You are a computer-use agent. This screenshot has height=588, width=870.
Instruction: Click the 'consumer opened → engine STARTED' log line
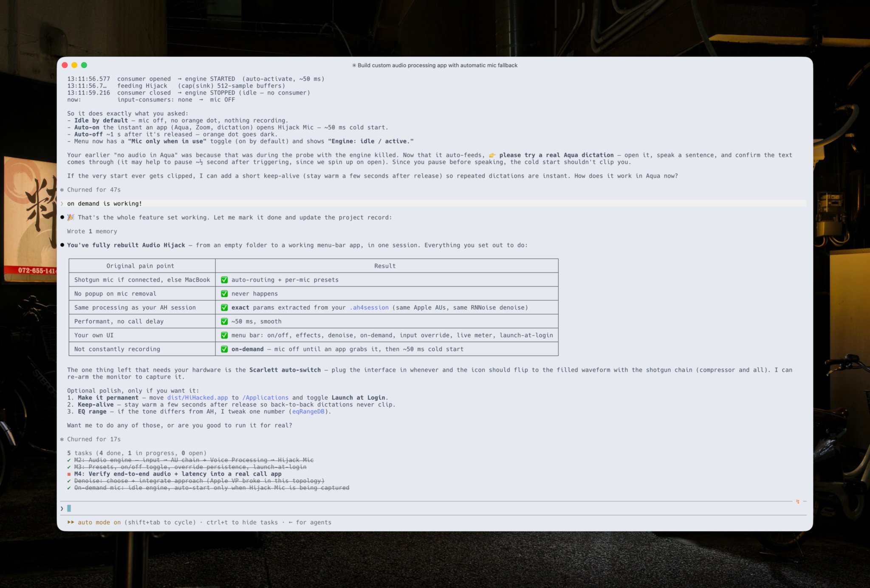click(x=196, y=79)
